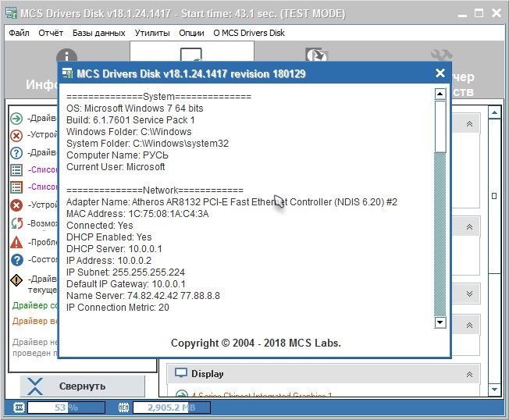Click the Computer Name: РУСЬ line

coord(117,155)
